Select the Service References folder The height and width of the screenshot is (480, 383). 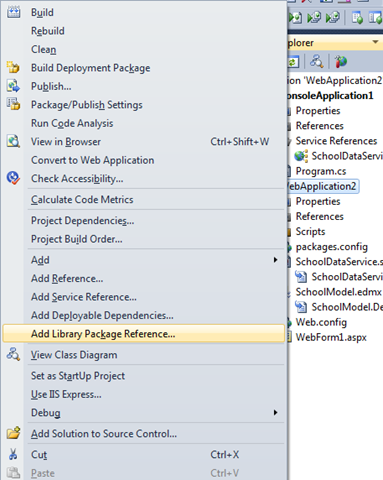pos(336,141)
